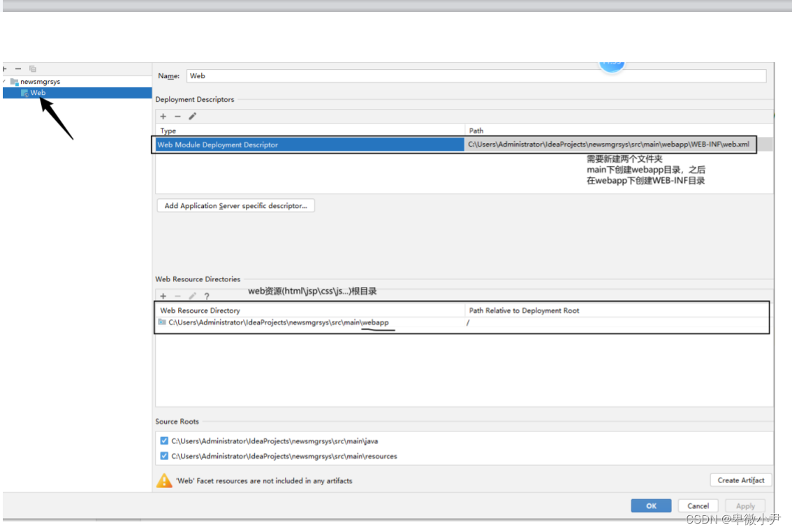Remove selected deployment descriptor using minus icon
Viewport: 792px width, 532px height.
[x=177, y=117]
